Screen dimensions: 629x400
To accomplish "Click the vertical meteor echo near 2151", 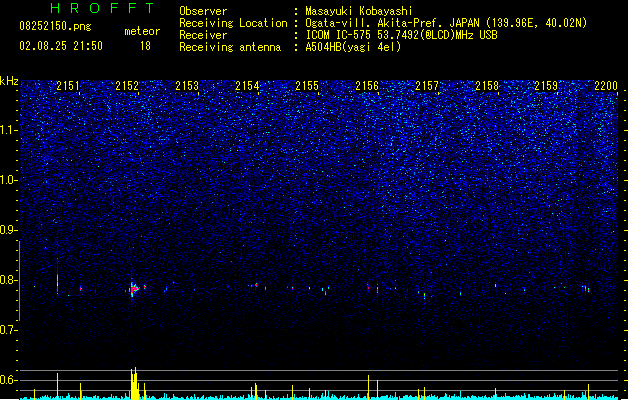I will 57,284.
